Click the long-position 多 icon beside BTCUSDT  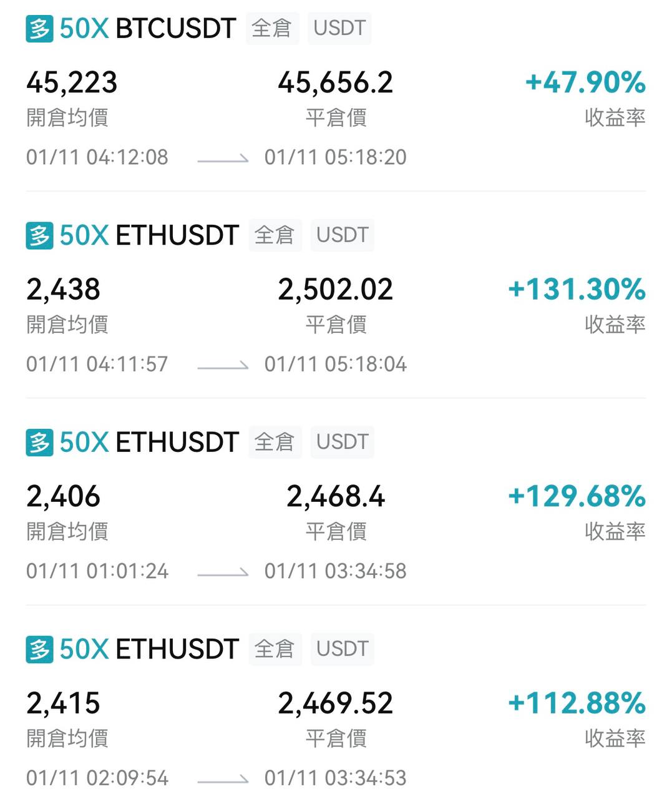(x=39, y=29)
